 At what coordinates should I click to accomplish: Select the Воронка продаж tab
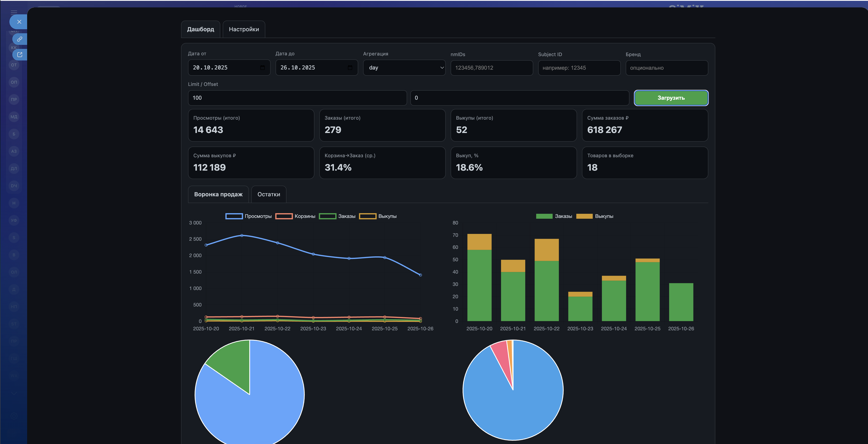[x=218, y=194]
